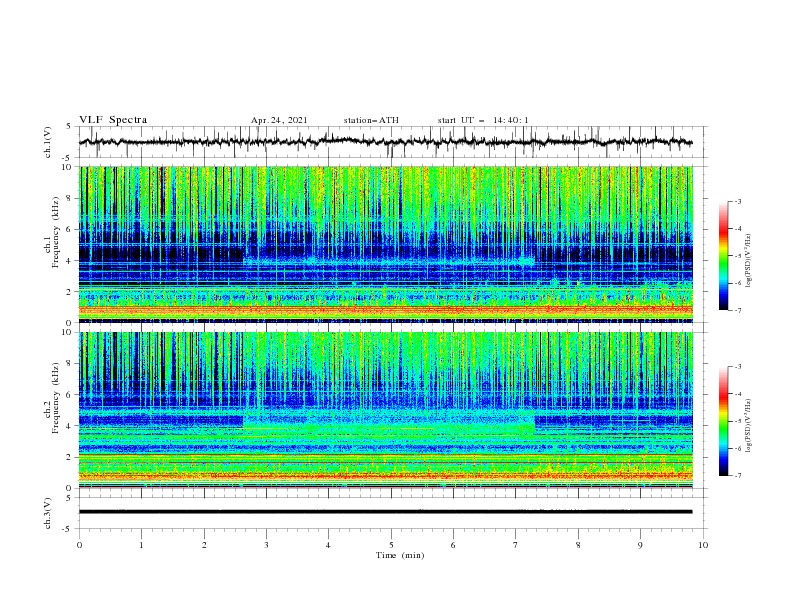Click time axis tick label "10" at the far right
The image size is (792, 612).
pos(703,545)
